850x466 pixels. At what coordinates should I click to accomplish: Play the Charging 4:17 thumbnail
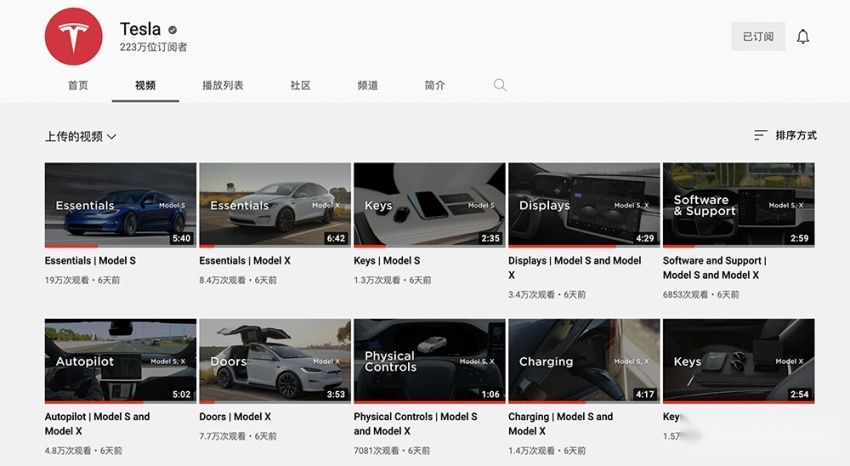(584, 361)
